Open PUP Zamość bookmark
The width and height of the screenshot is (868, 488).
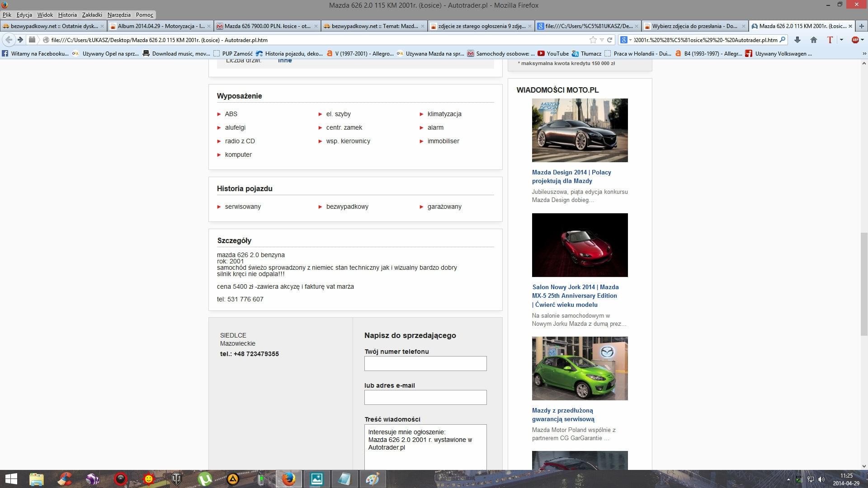click(x=233, y=53)
